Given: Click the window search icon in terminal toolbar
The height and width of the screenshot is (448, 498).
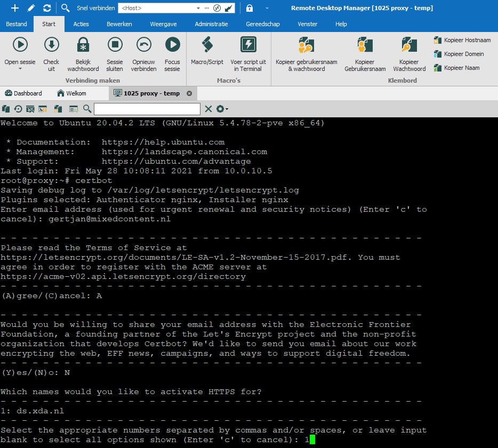Looking at the screenshot, I should point(74,109).
